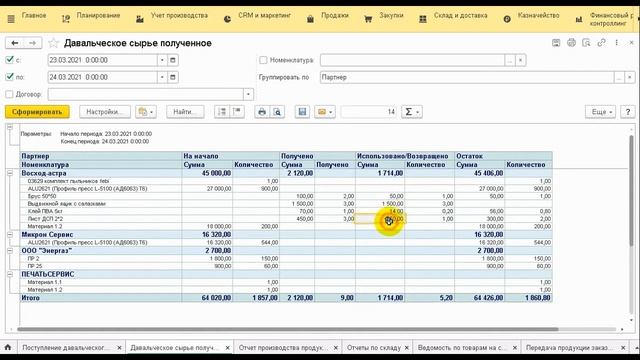
Task: Open the Учет производства section
Action: pos(179,16)
